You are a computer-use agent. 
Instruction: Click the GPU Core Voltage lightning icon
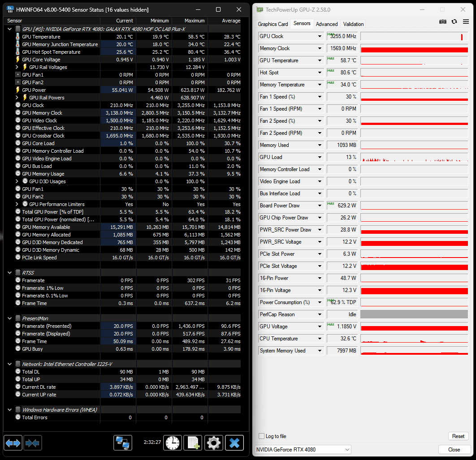coord(17,60)
